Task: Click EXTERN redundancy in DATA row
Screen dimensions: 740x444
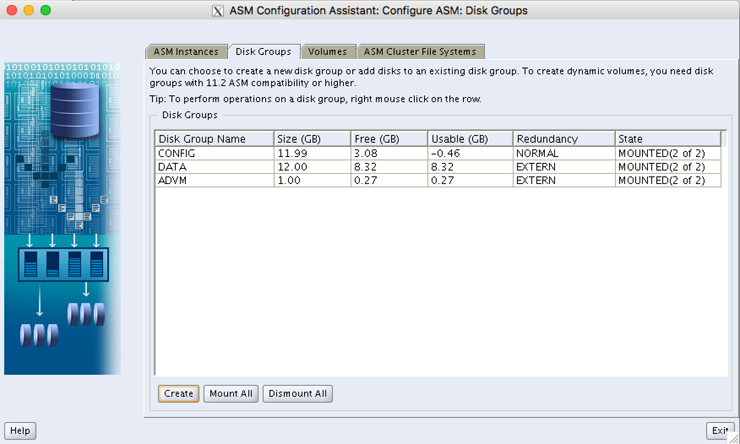Action: (564, 167)
